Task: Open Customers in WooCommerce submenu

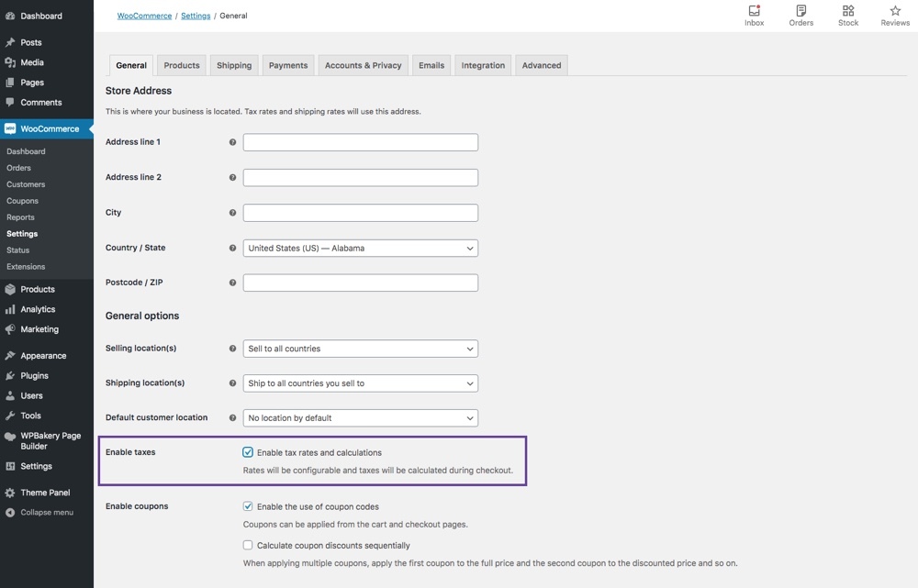Action: (26, 184)
